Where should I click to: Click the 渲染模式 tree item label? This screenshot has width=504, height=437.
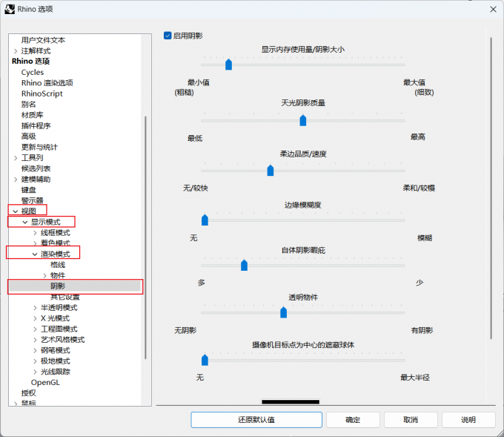[x=56, y=254]
